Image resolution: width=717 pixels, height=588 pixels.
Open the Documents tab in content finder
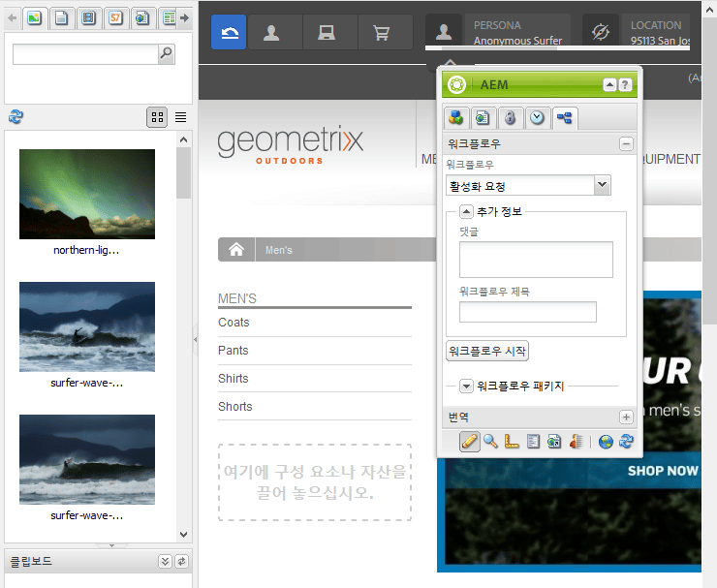[x=61, y=17]
